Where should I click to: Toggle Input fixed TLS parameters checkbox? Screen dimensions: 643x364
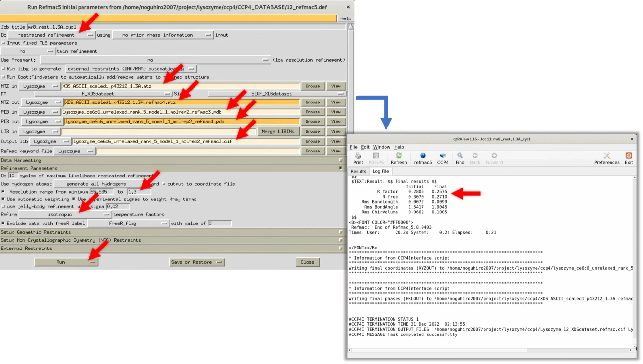(3, 43)
